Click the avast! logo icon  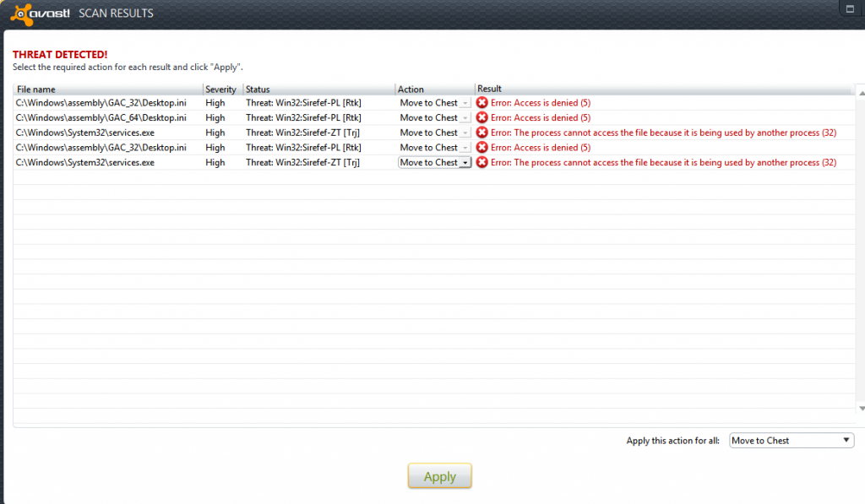click(x=22, y=14)
